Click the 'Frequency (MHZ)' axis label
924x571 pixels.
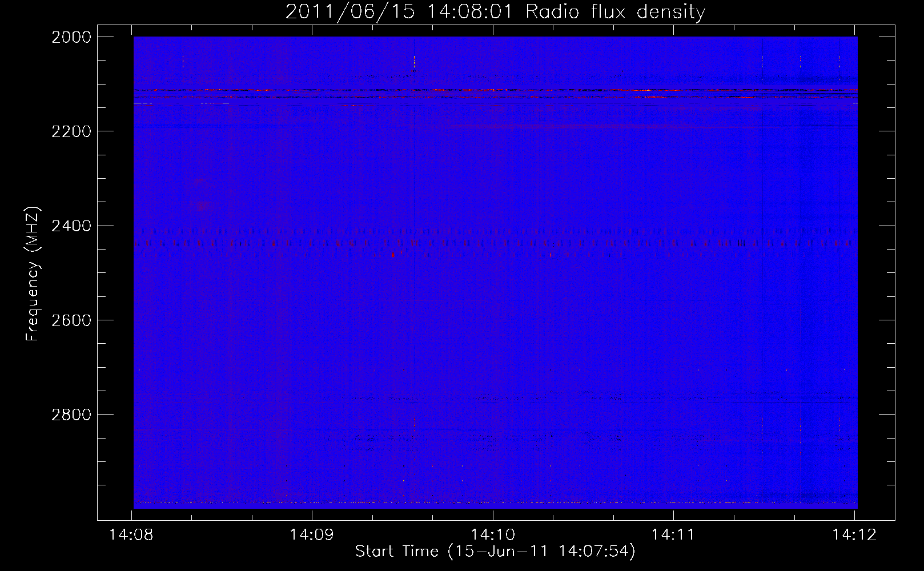click(33, 274)
